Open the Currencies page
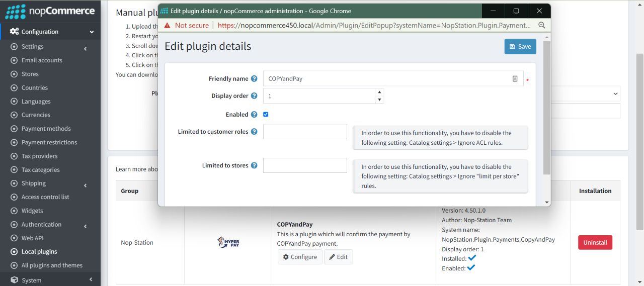The image size is (644, 286). pyautogui.click(x=36, y=115)
